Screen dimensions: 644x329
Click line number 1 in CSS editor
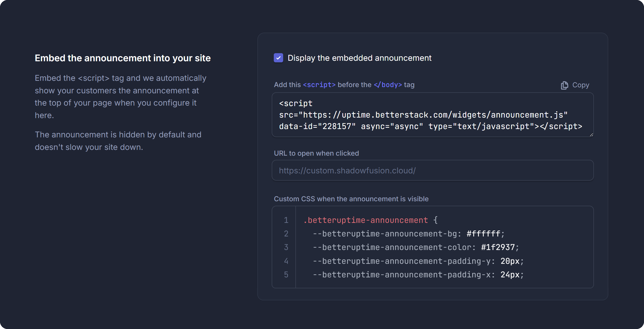[x=286, y=220]
